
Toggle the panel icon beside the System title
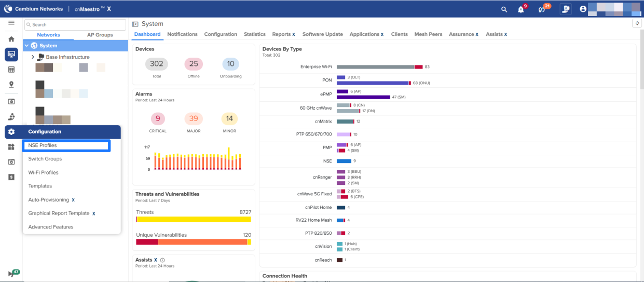click(x=135, y=24)
